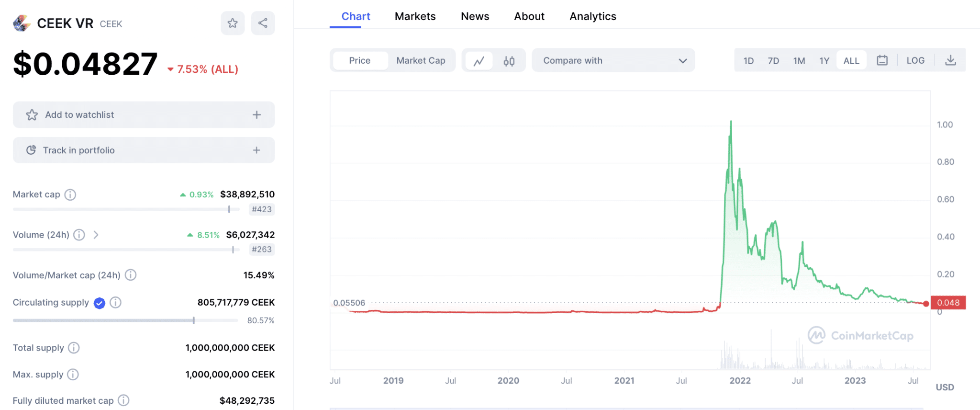Switch to News tab
This screenshot has width=980, height=410.
coord(475,16)
